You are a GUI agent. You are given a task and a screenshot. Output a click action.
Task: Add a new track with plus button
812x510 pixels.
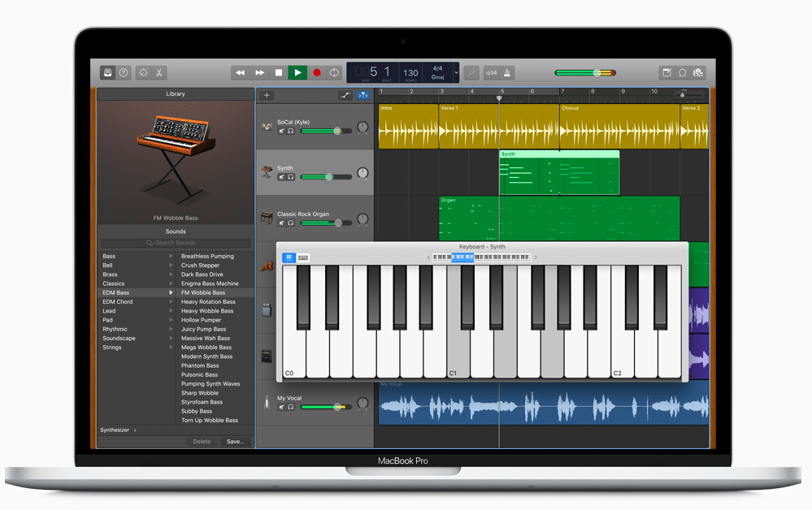[267, 95]
